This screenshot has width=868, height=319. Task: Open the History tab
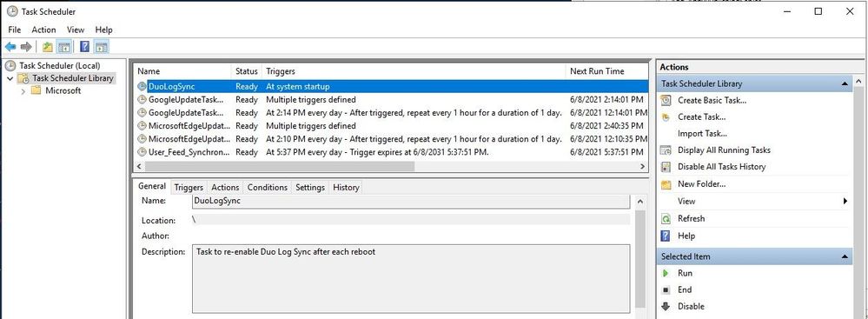point(346,188)
